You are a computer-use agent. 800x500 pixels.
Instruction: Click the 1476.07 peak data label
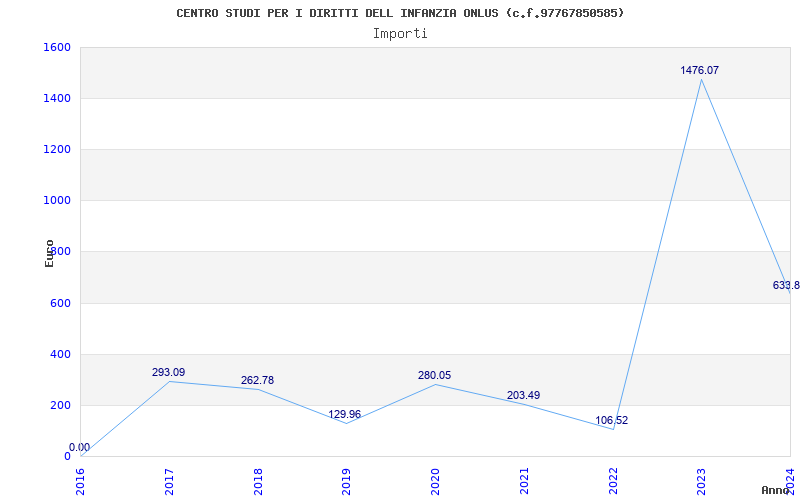click(699, 70)
